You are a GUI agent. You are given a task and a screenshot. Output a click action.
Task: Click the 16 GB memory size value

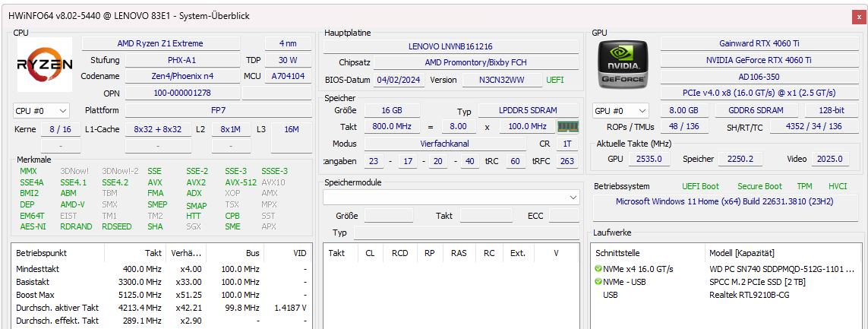pyautogui.click(x=392, y=110)
